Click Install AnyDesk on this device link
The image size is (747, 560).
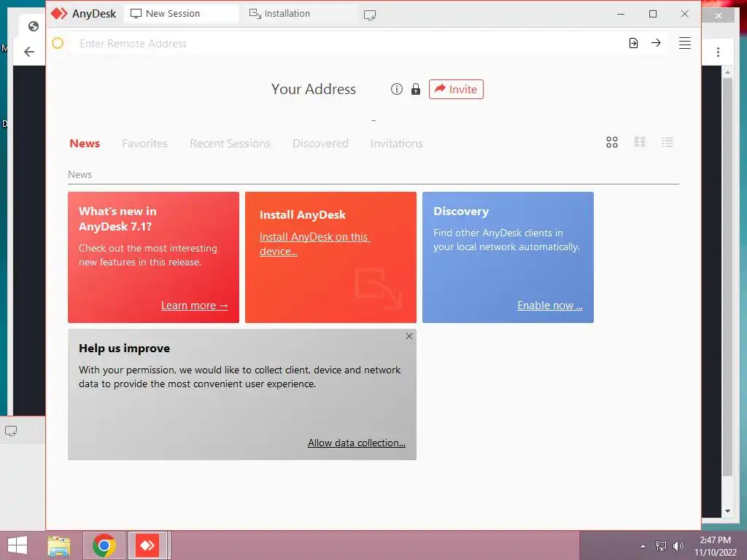(314, 244)
